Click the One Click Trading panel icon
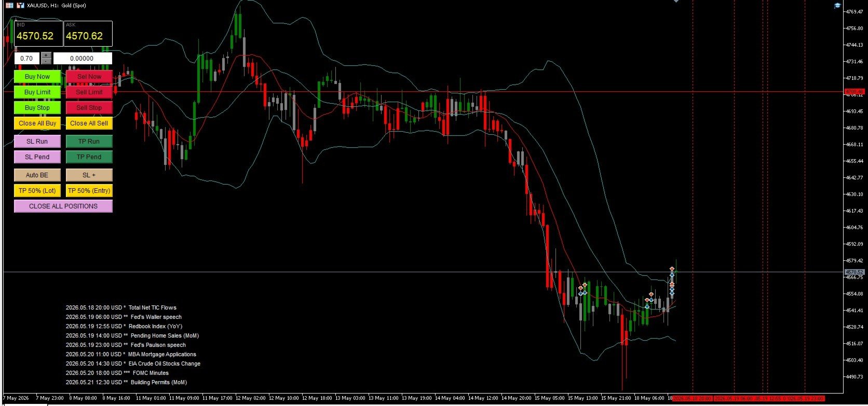Image resolution: width=868 pixels, height=406 pixels. [x=9, y=5]
